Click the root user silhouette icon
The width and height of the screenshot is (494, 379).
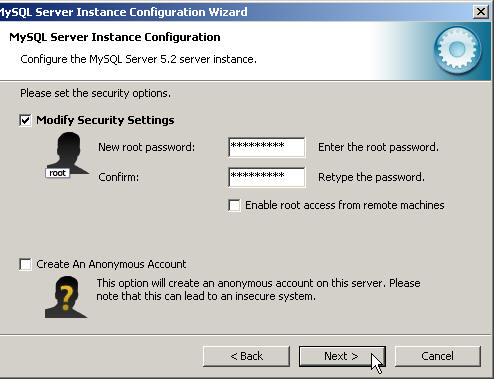click(x=68, y=153)
